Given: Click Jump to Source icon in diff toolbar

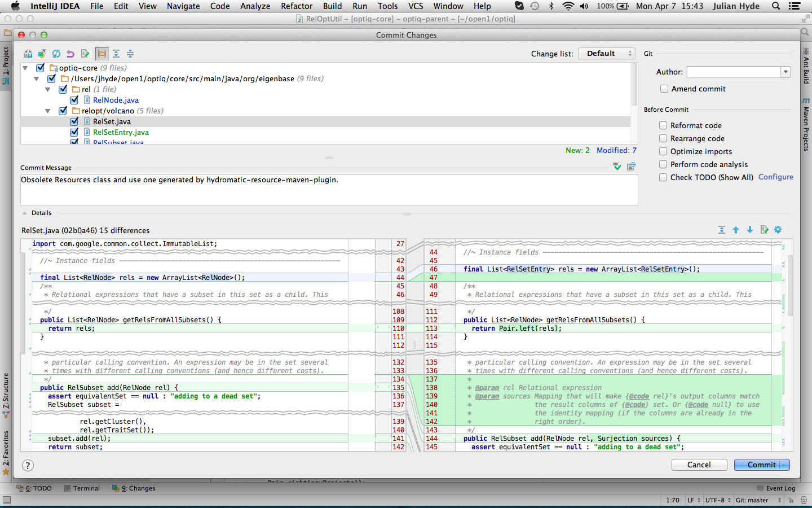Looking at the screenshot, I should 764,230.
